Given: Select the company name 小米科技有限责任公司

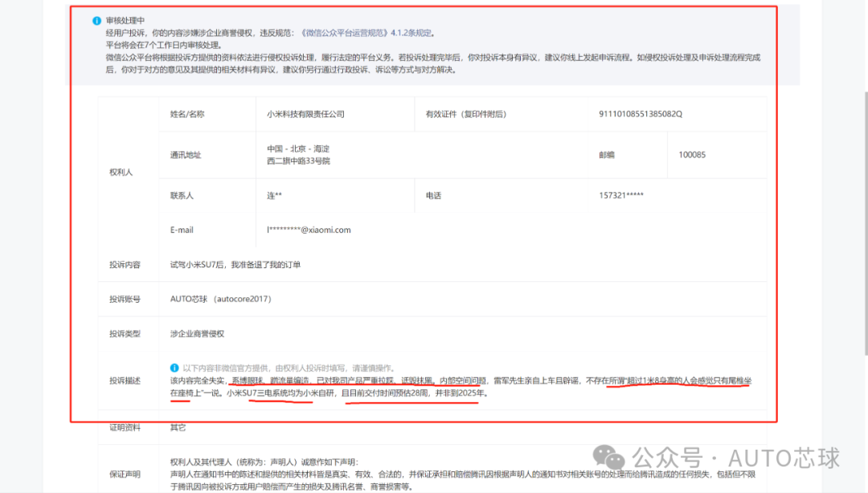Looking at the screenshot, I should coord(305,114).
